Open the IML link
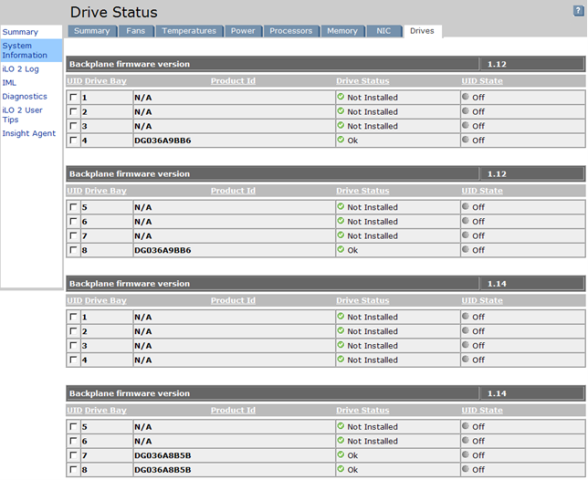This screenshot has height=480, width=588. 9,83
